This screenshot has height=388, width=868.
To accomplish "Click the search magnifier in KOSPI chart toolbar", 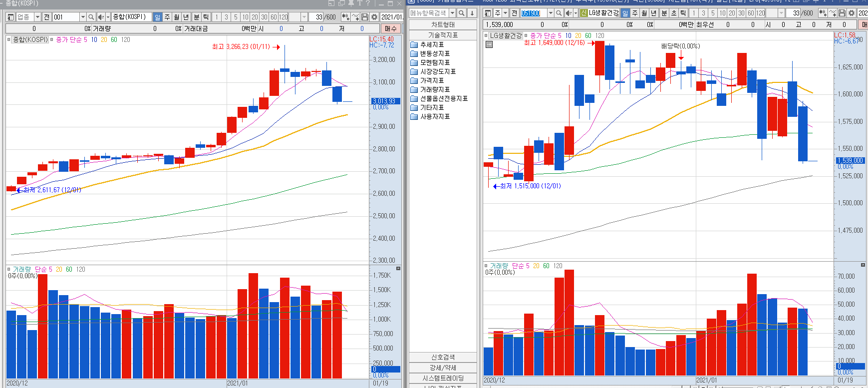I will (91, 17).
